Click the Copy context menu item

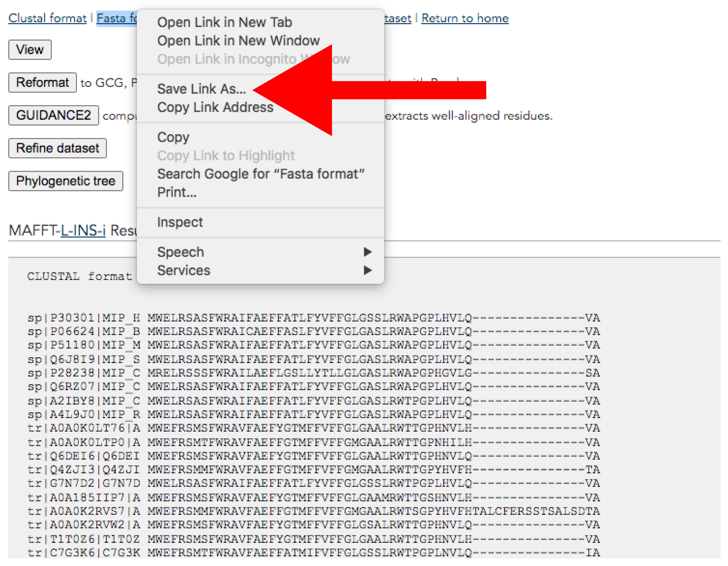tap(173, 137)
